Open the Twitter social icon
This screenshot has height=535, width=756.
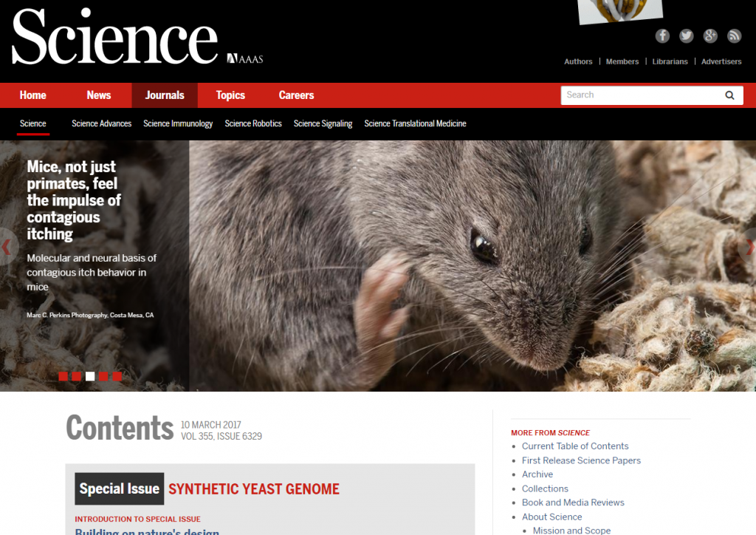(686, 35)
